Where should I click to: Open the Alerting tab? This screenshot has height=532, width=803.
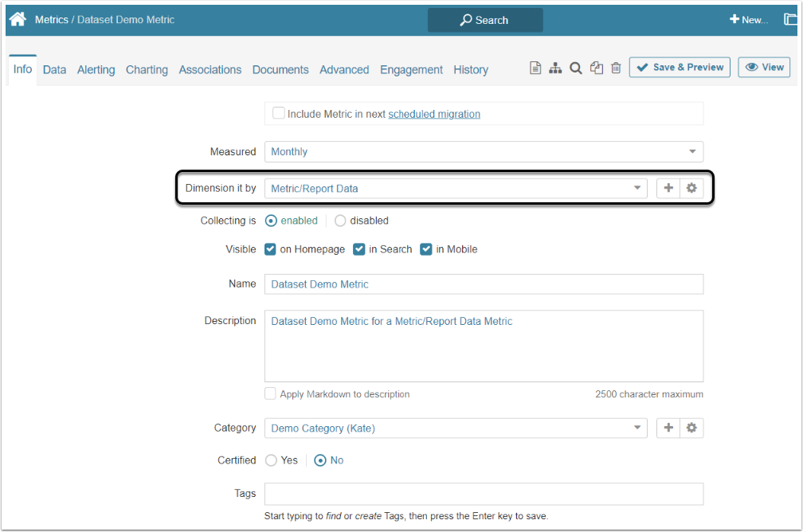pos(96,69)
